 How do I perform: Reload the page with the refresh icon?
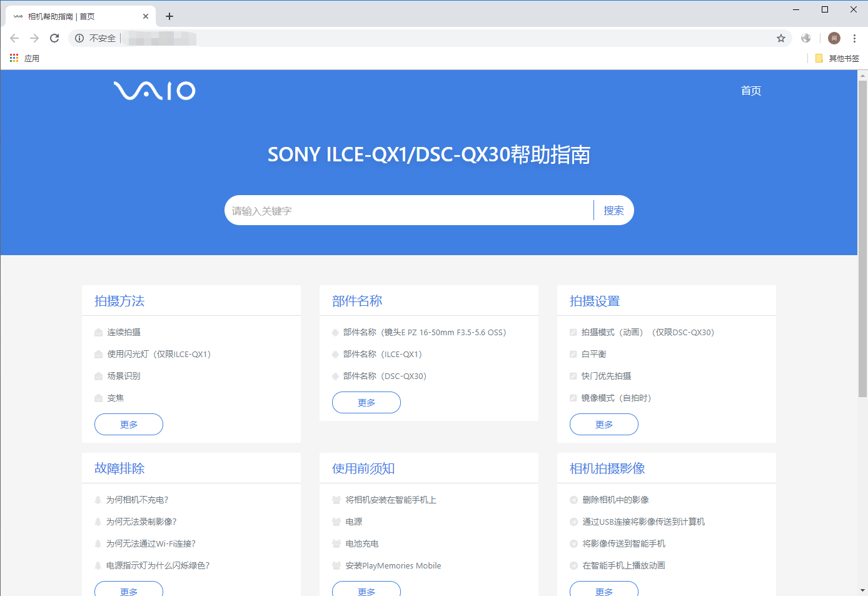click(x=54, y=38)
